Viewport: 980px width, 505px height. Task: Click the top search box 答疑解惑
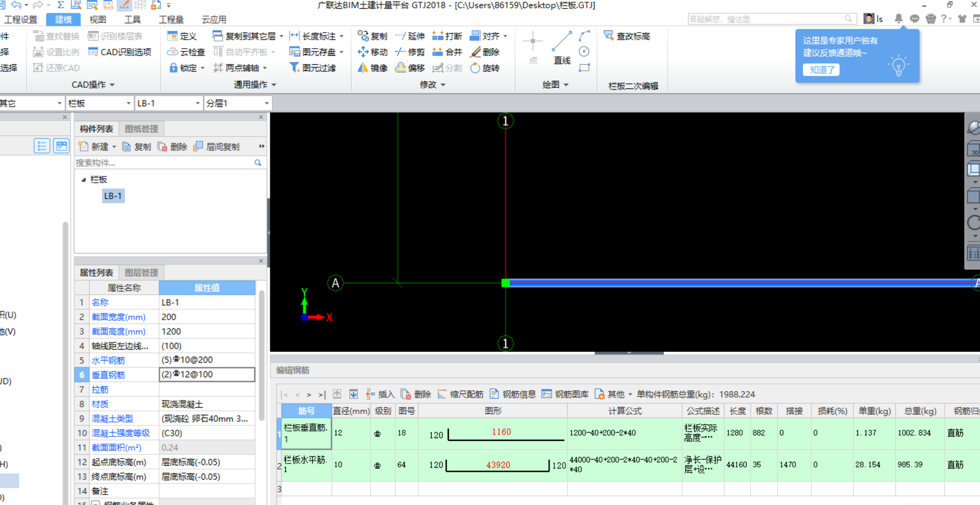pos(772,19)
